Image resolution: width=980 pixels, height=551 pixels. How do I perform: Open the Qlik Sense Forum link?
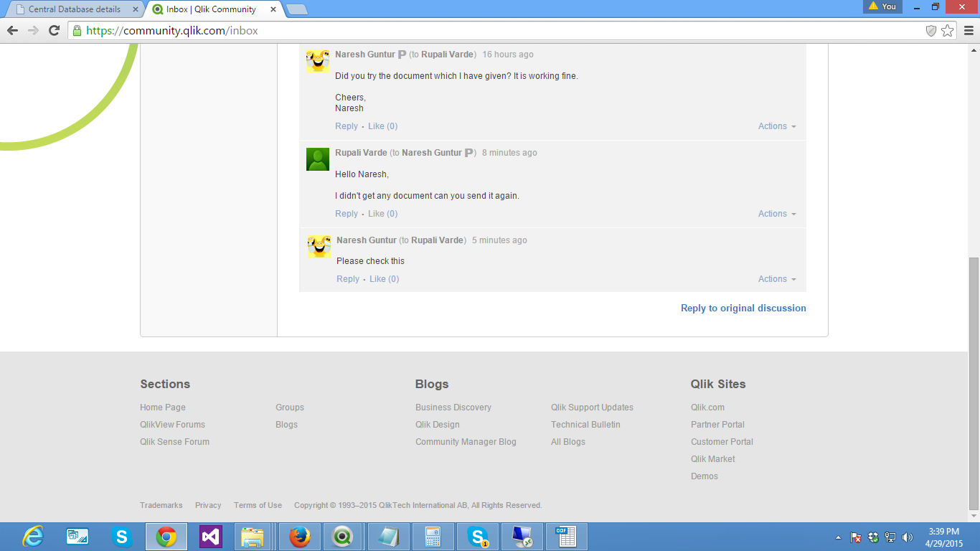pyautogui.click(x=174, y=442)
